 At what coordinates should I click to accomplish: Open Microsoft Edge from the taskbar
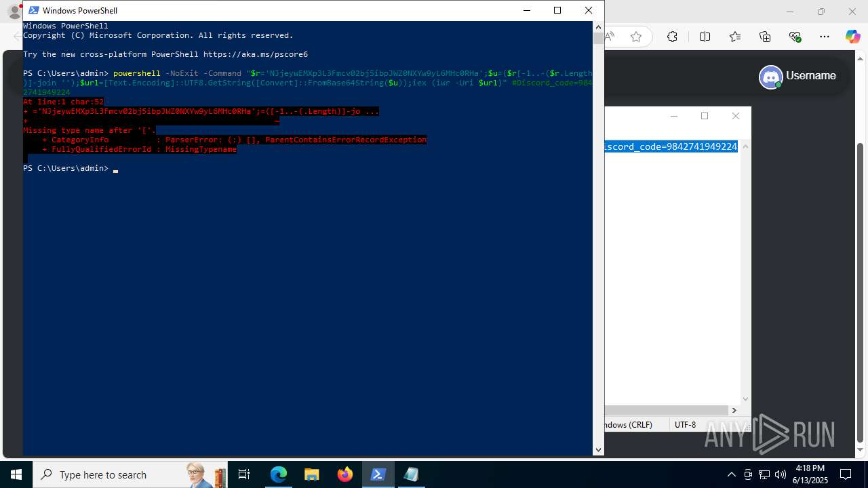click(x=279, y=474)
